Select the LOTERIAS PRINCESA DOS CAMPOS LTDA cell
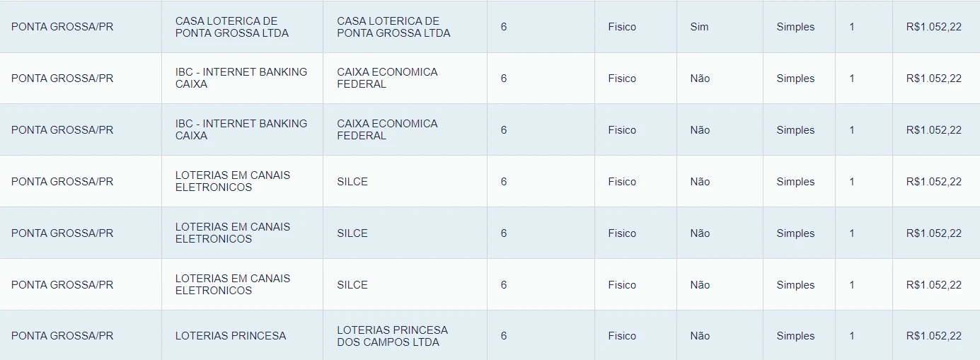Viewport: 980px width, 360px height. point(392,336)
